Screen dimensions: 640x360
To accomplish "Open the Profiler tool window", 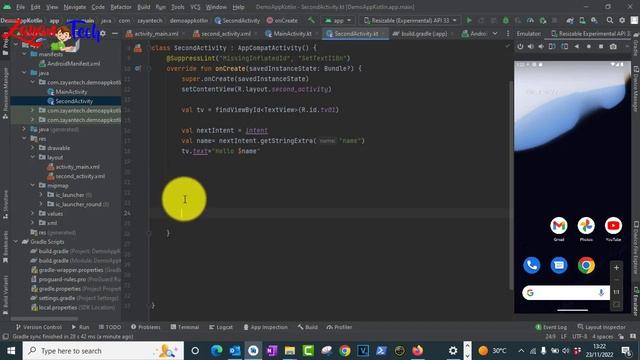I will click(339, 327).
